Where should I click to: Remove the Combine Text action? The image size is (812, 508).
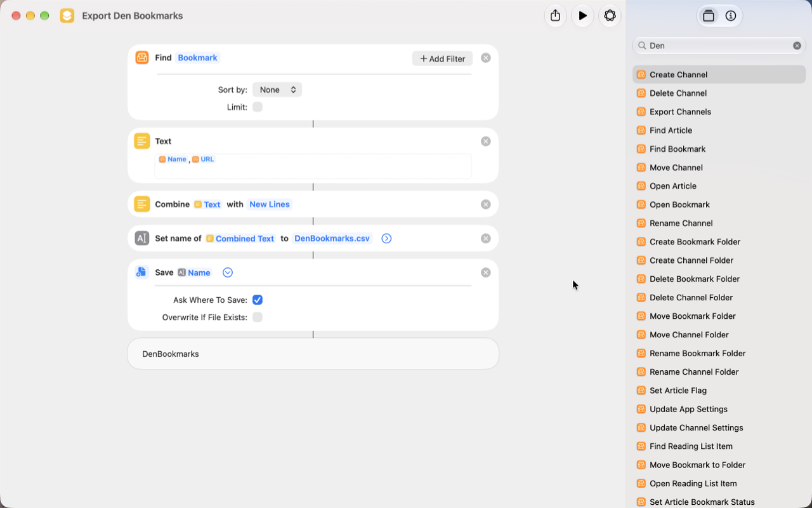pyautogui.click(x=486, y=204)
